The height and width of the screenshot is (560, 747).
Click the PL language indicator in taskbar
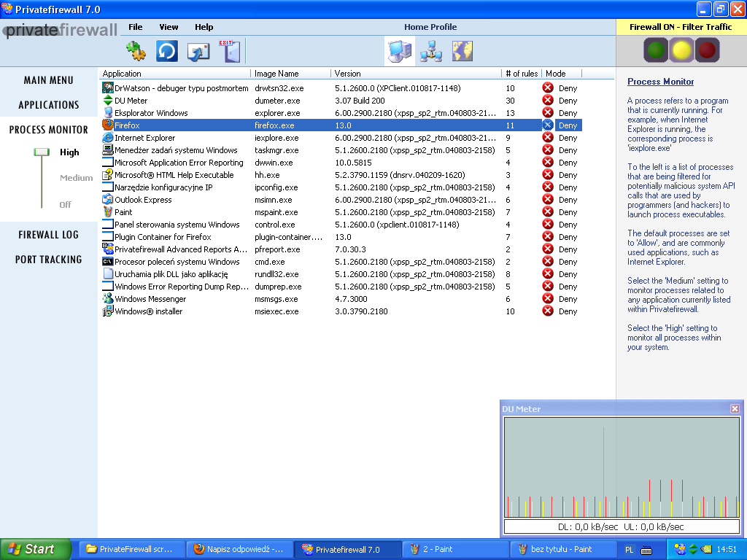pos(630,550)
